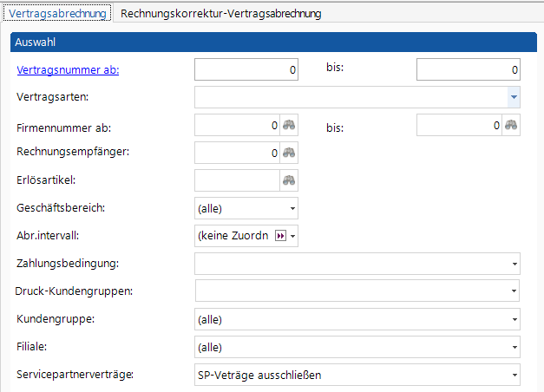Open the Kundengruppe dropdown
This screenshot has width=544, height=392.
click(515, 319)
